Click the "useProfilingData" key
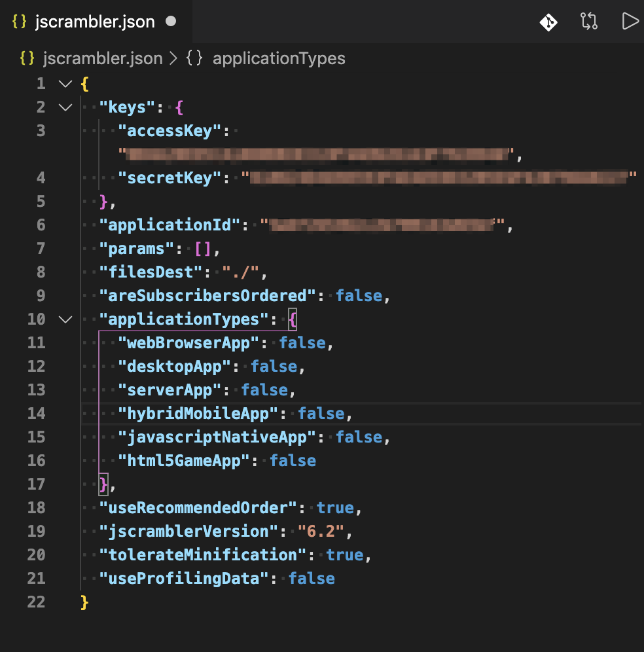The image size is (644, 652). [x=184, y=579]
